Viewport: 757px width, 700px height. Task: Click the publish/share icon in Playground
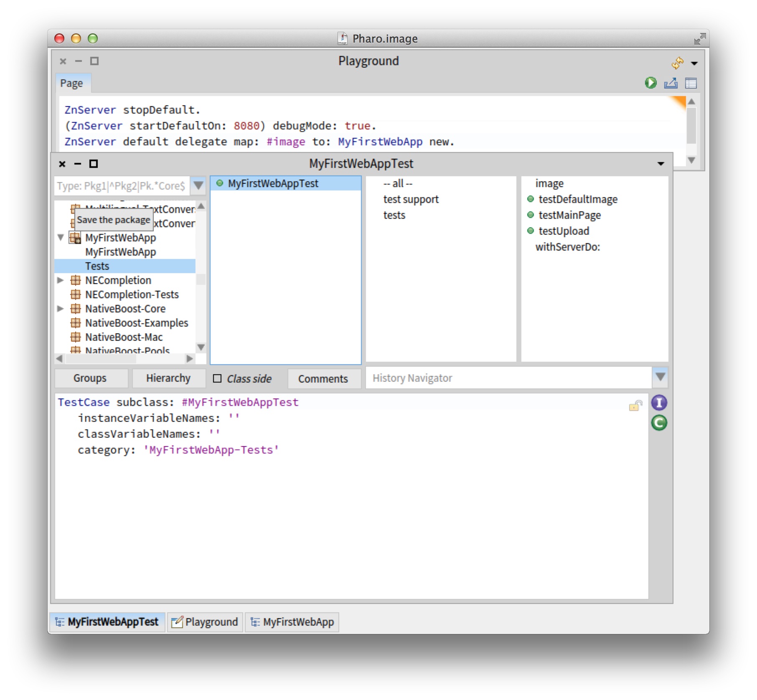click(671, 83)
